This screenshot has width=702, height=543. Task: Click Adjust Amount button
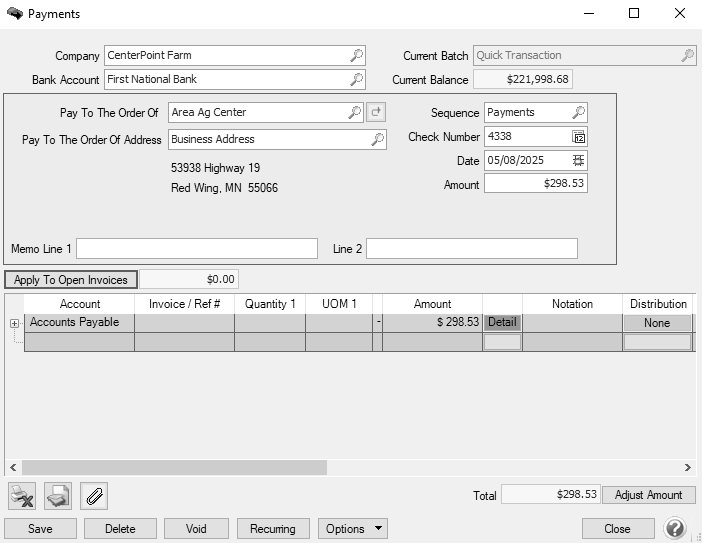coord(649,495)
